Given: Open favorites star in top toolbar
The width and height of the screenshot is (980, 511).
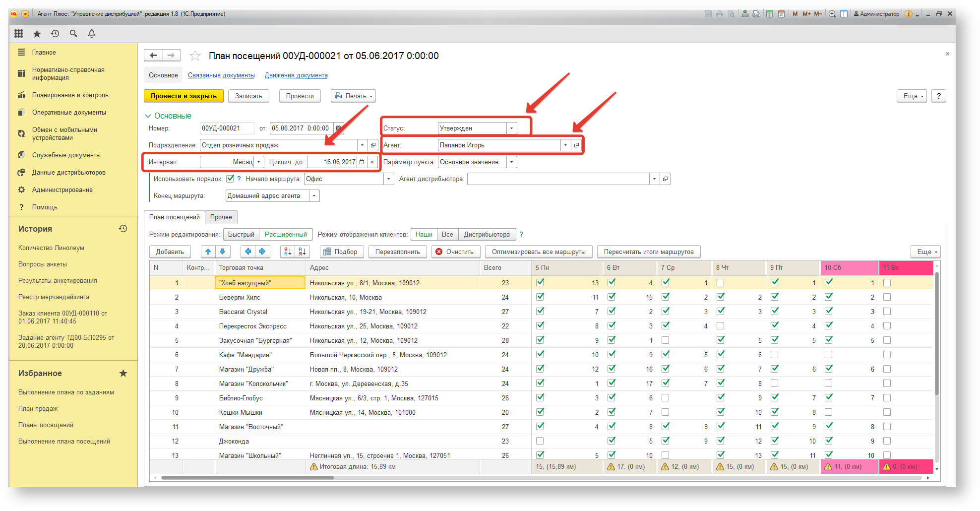Looking at the screenshot, I should (x=37, y=33).
